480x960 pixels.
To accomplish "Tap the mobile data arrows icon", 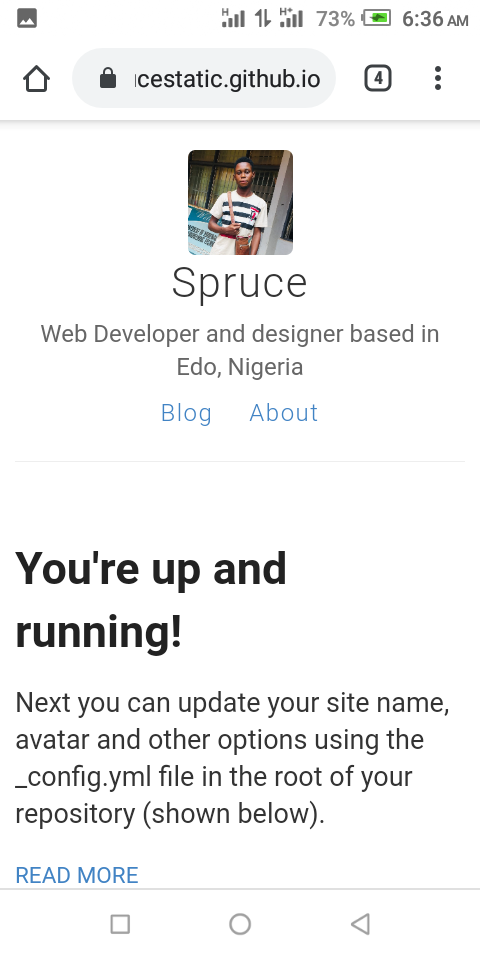I will tap(263, 18).
